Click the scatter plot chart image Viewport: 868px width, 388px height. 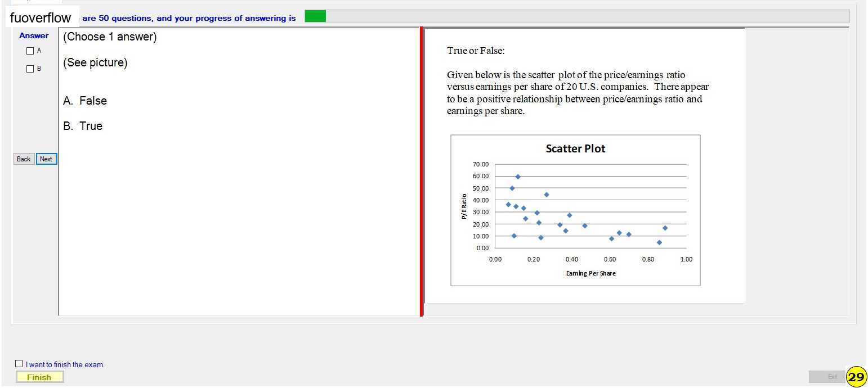coord(575,210)
